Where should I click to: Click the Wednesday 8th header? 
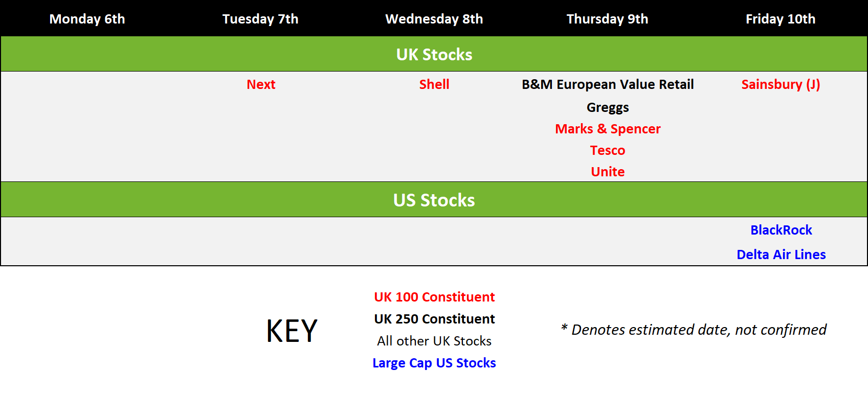click(434, 19)
